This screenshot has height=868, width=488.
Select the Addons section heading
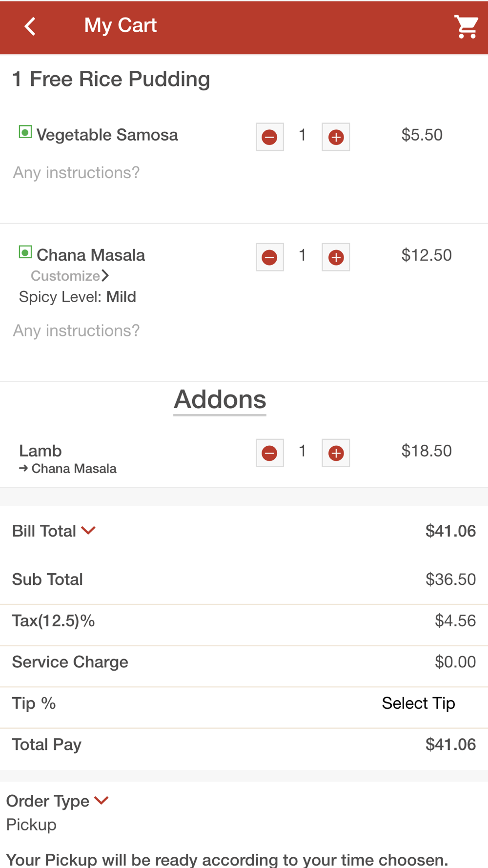[x=220, y=400]
